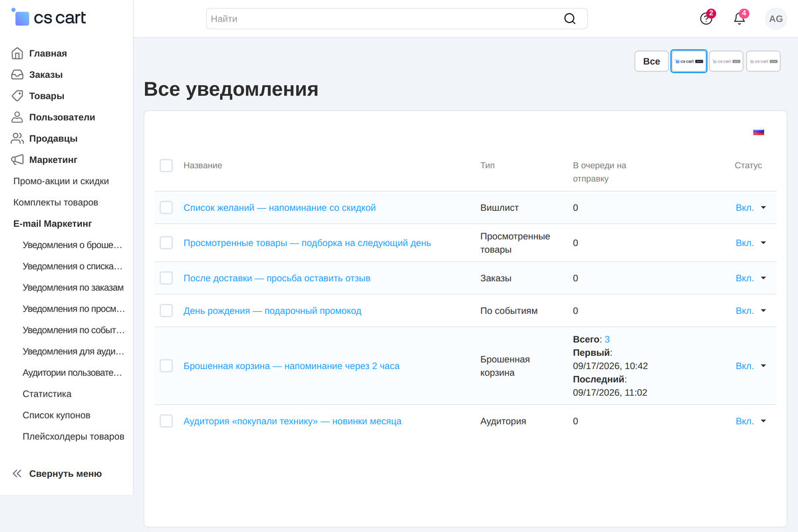
Task: Open the notifications bell
Action: tap(739, 19)
